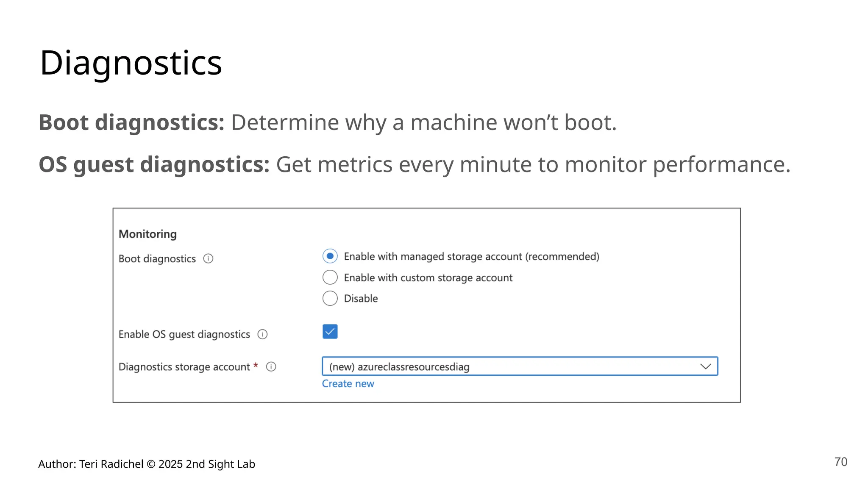This screenshot has height=488, width=868.
Task: Click the bold 'Boot diagnostics:' text
Action: tap(132, 122)
